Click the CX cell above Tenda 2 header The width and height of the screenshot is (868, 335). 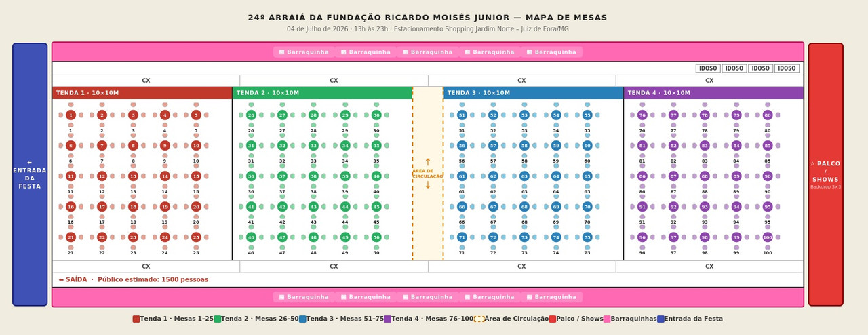[334, 81]
